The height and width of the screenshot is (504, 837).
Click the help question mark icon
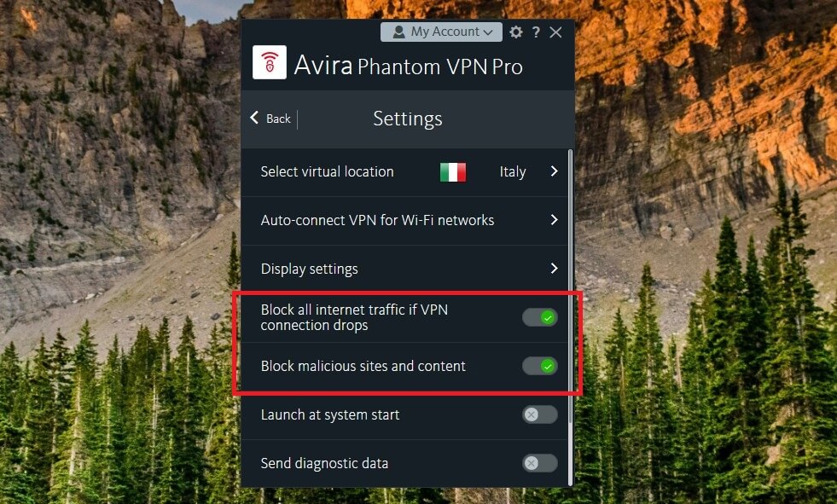536,32
